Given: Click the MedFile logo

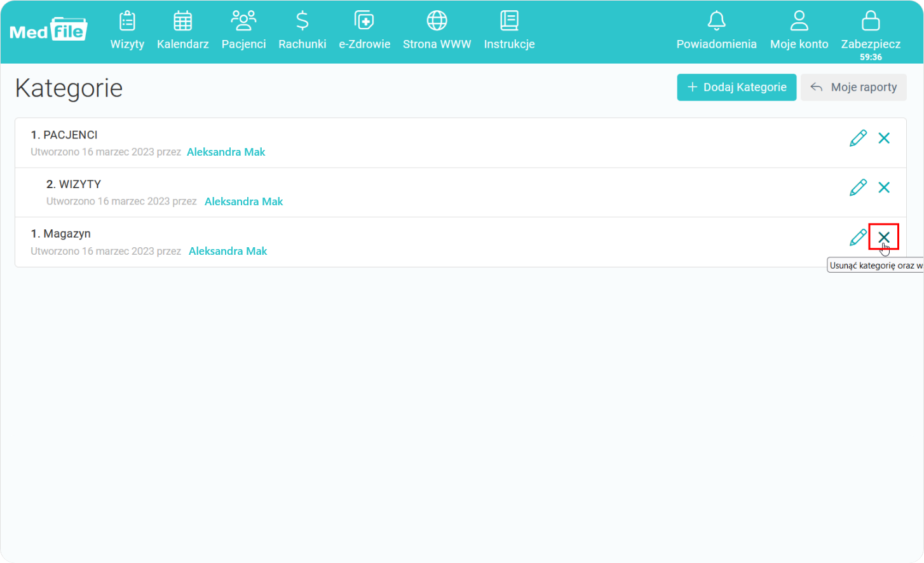Looking at the screenshot, I should point(48,29).
